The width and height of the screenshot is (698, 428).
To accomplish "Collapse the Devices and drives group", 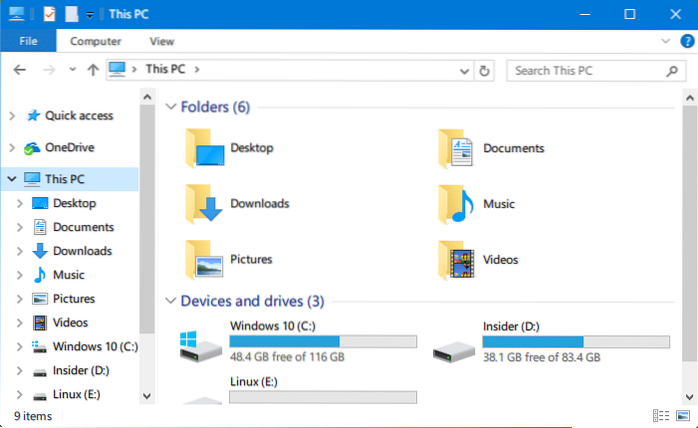I will 169,301.
